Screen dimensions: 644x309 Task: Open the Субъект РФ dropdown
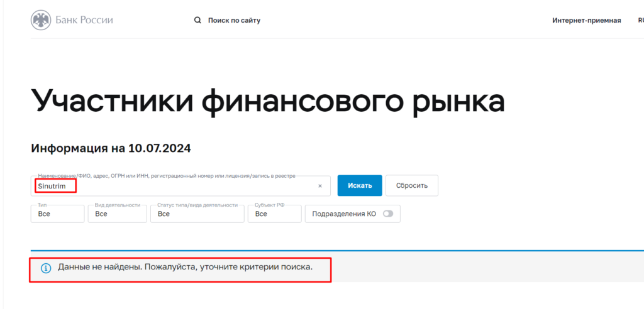274,214
